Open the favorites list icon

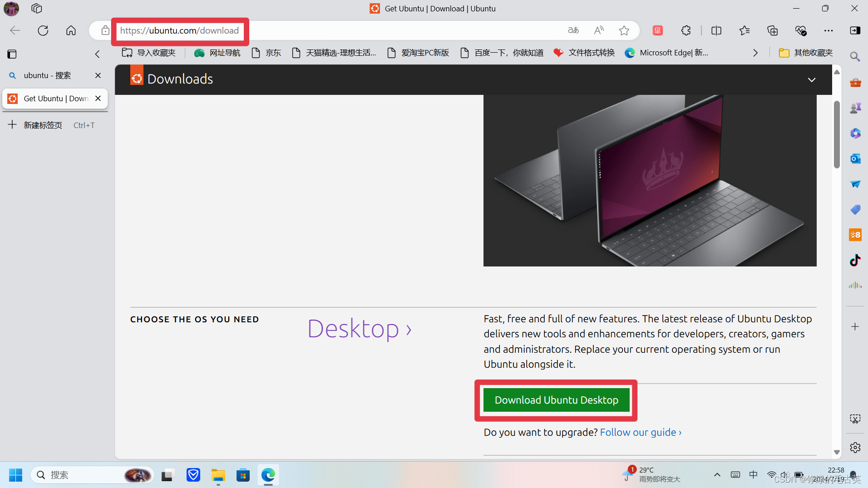[745, 30]
